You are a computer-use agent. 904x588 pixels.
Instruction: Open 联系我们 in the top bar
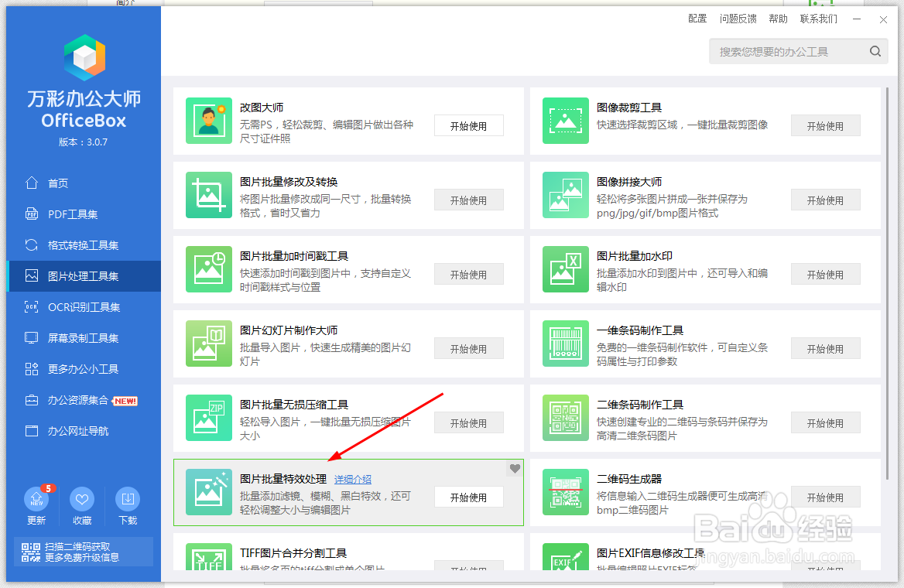pyautogui.click(x=819, y=19)
